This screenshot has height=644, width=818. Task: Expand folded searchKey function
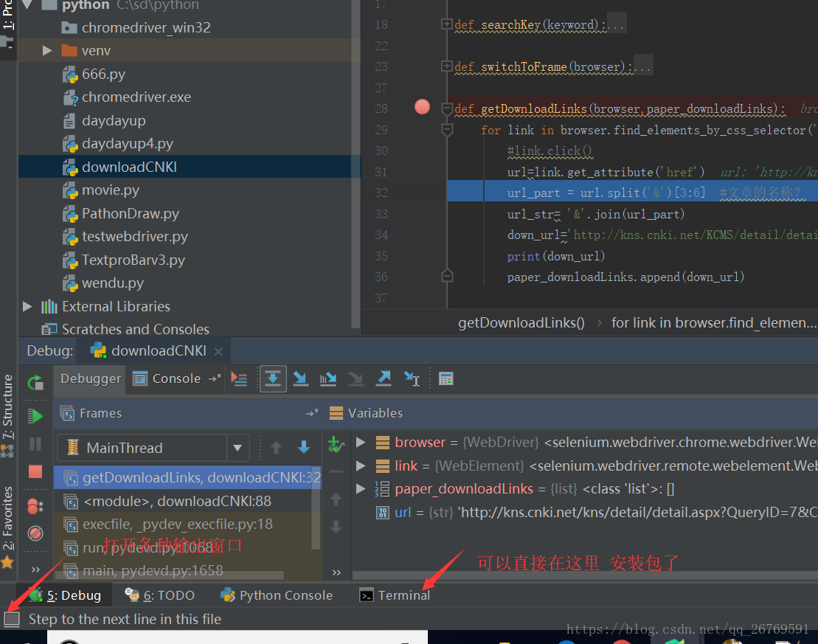point(446,24)
